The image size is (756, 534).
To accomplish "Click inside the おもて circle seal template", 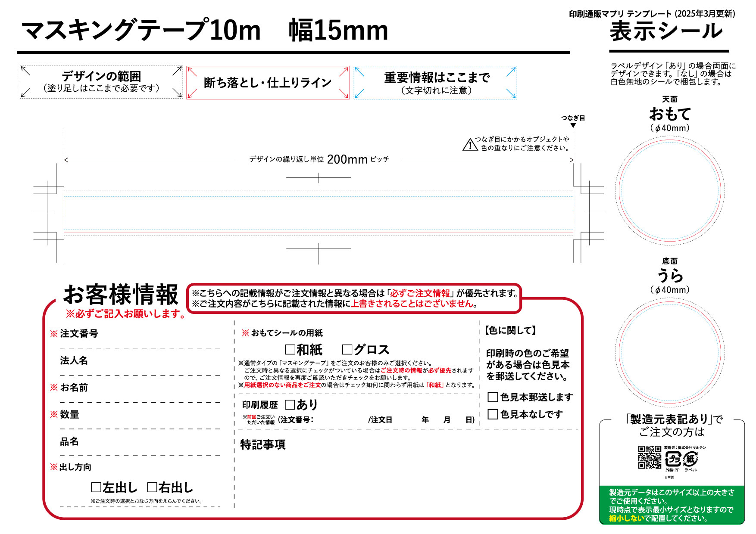I will click(670, 190).
